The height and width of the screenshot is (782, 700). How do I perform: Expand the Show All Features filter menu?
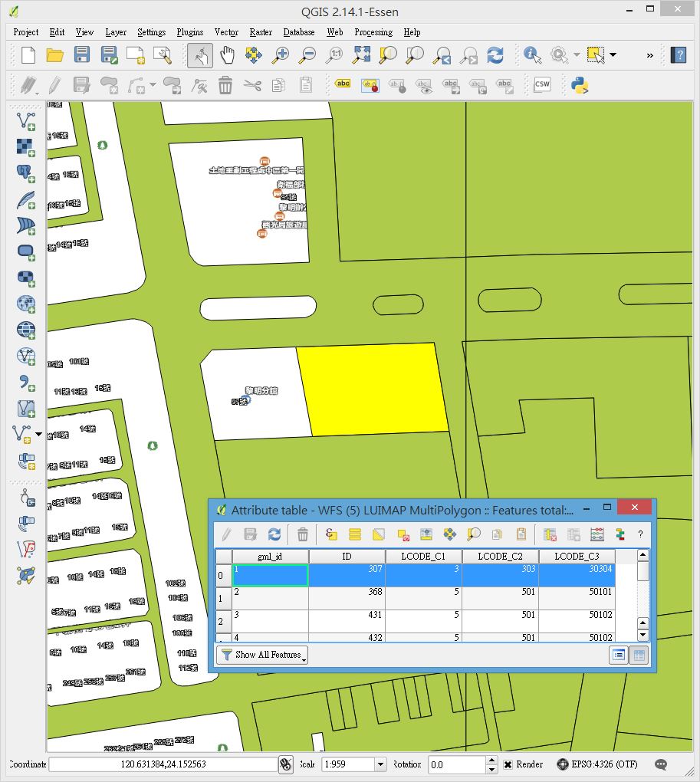click(262, 655)
